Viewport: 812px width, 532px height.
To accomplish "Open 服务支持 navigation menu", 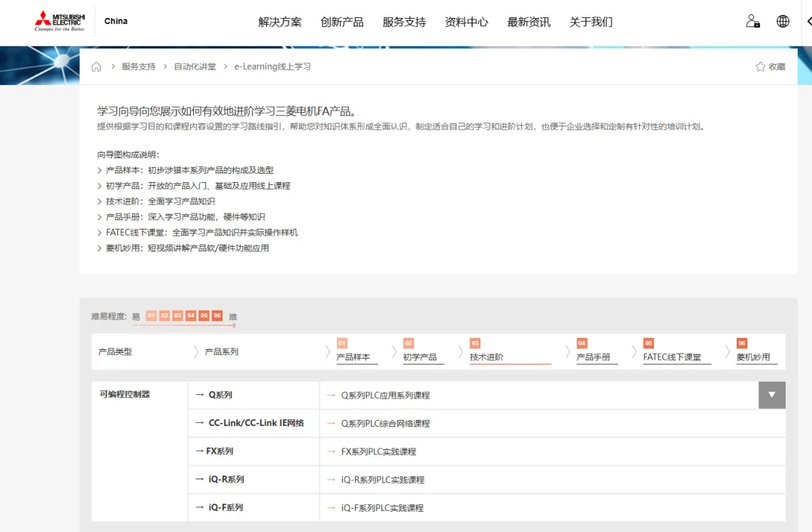I will (404, 22).
